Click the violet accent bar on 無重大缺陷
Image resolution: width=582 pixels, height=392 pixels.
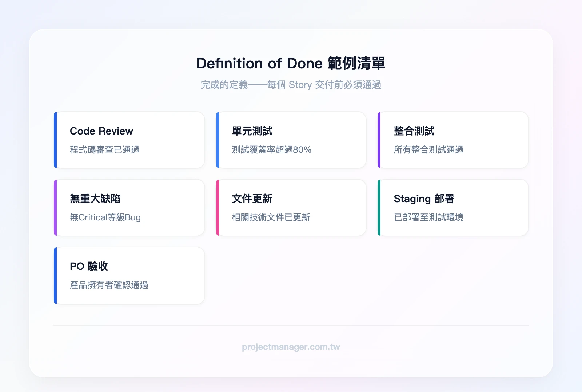tap(55, 207)
